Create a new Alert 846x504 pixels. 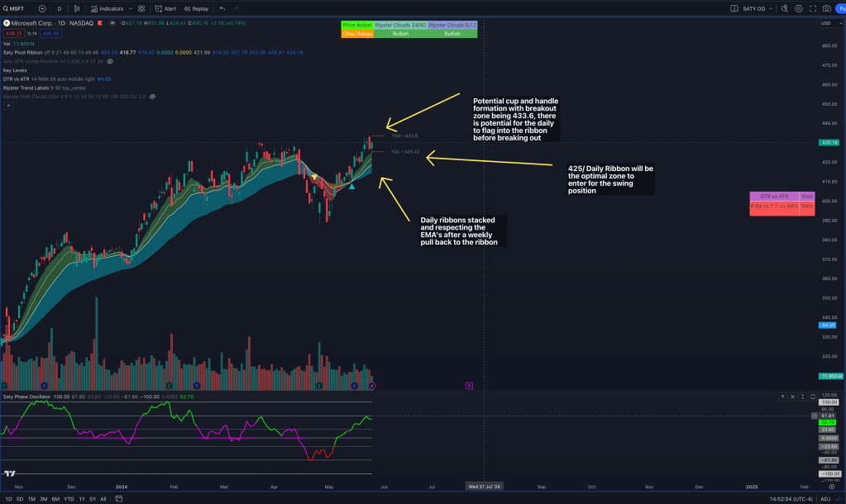pyautogui.click(x=165, y=8)
